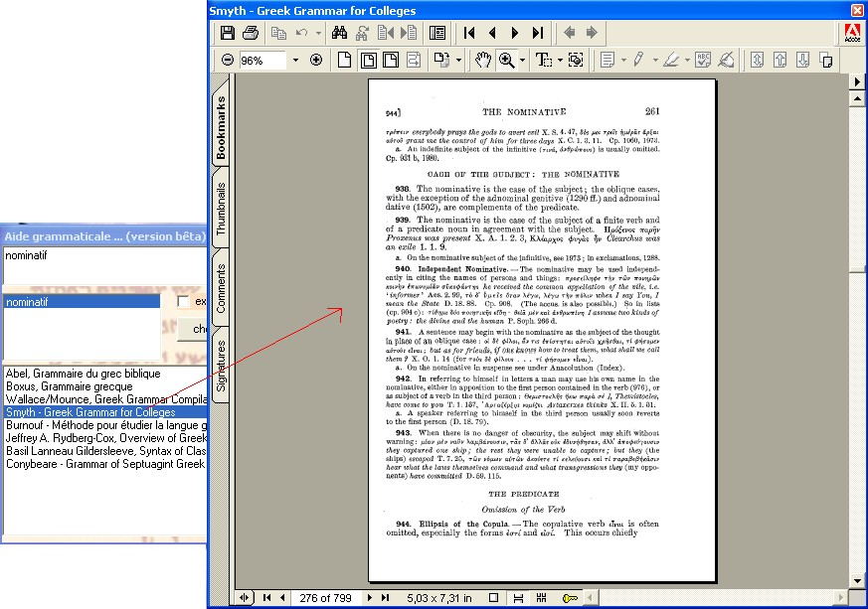Expand the Text Select tool dropdown arrow

pyautogui.click(x=560, y=60)
